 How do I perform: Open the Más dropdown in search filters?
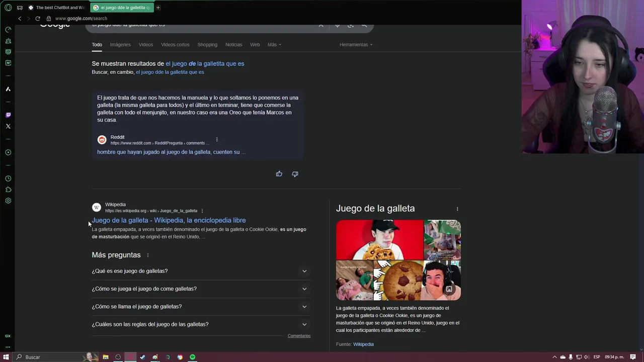[x=274, y=45]
